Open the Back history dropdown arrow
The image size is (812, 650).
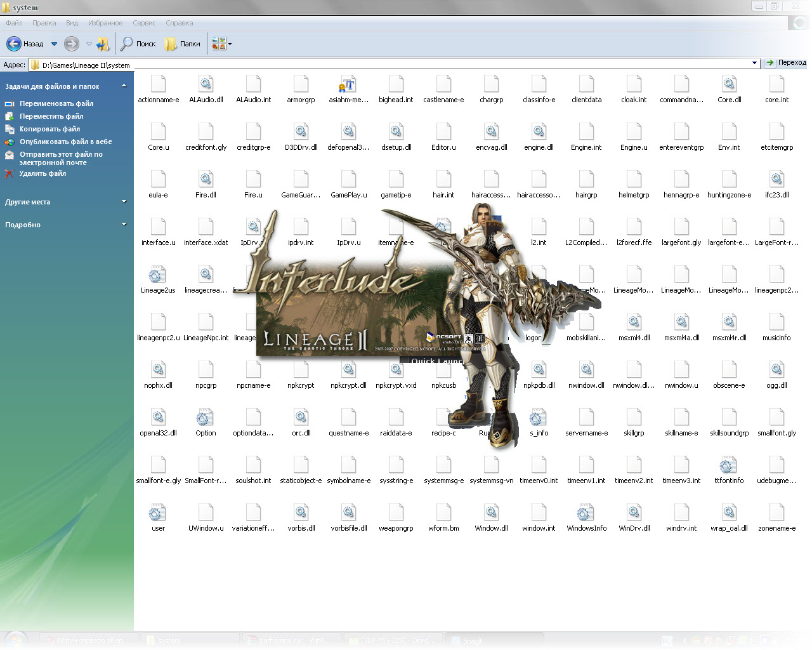pos(54,44)
